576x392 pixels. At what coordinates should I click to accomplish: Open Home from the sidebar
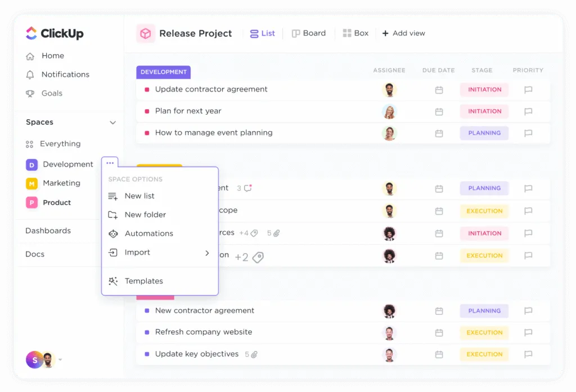click(x=45, y=56)
